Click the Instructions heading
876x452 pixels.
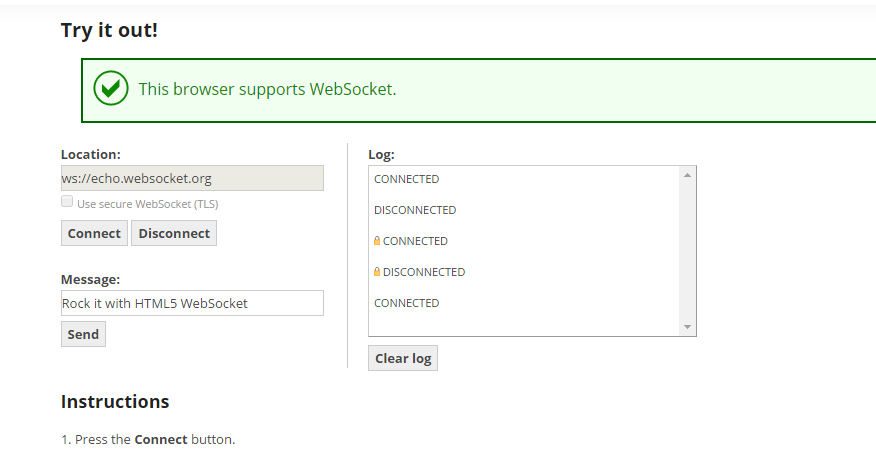(x=115, y=402)
